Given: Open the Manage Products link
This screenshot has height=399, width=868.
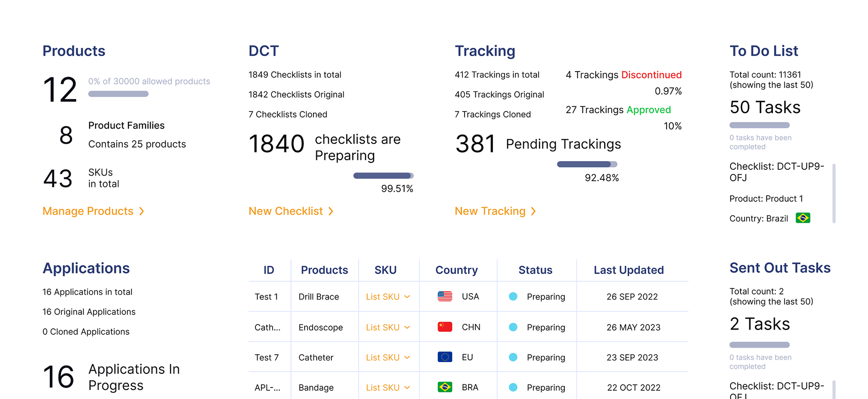Looking at the screenshot, I should pos(88,211).
